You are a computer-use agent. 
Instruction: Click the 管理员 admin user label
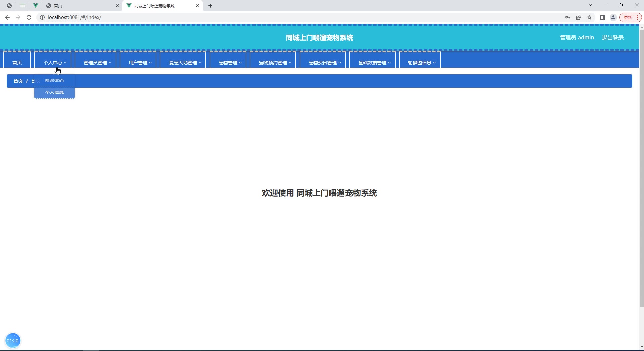[577, 38]
